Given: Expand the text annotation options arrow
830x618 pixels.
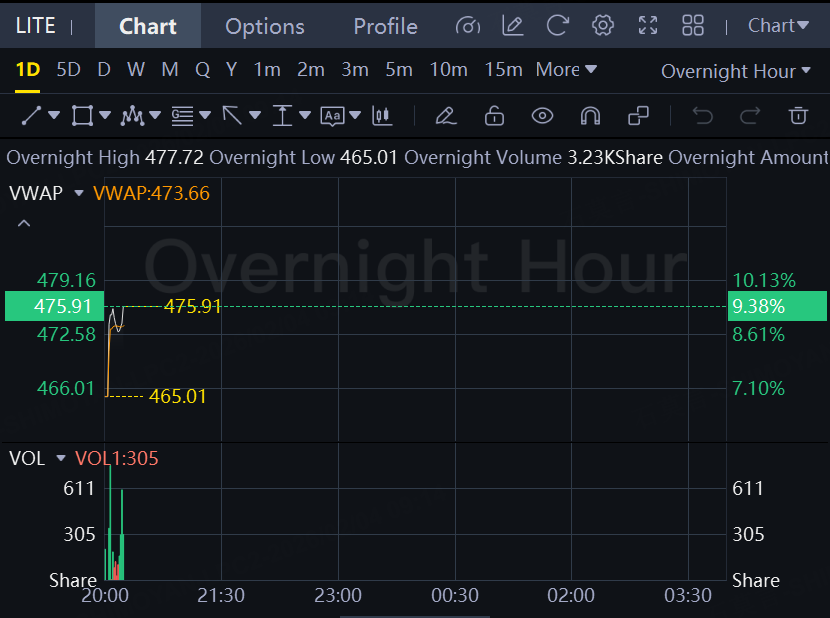Looking at the screenshot, I should click(x=355, y=115).
